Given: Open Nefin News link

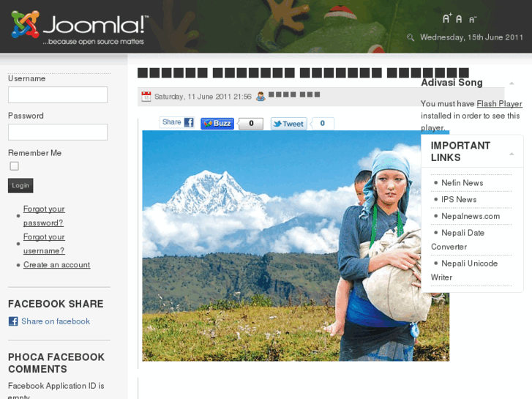Looking at the screenshot, I should 462,183.
